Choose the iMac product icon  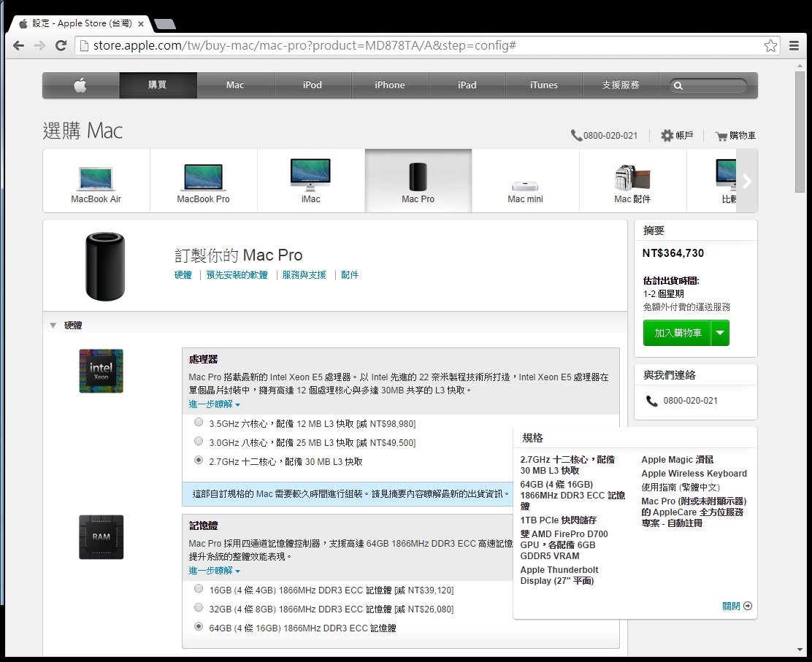[310, 175]
